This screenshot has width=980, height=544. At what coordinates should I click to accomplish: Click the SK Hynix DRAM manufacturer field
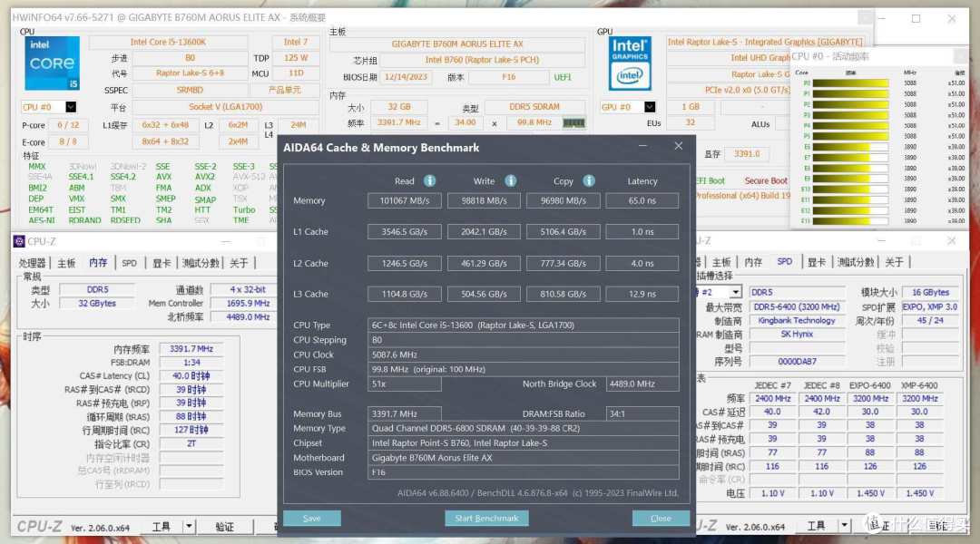(797, 335)
